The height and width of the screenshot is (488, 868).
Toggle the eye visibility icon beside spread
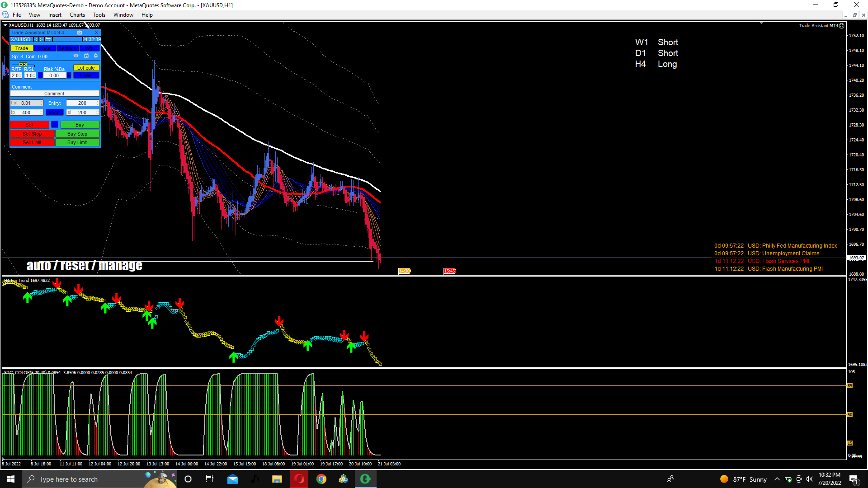point(76,56)
